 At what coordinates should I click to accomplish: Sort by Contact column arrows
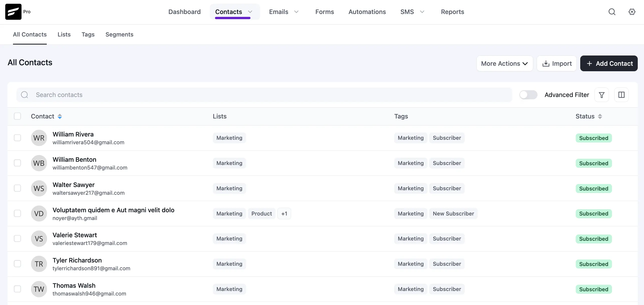[60, 116]
